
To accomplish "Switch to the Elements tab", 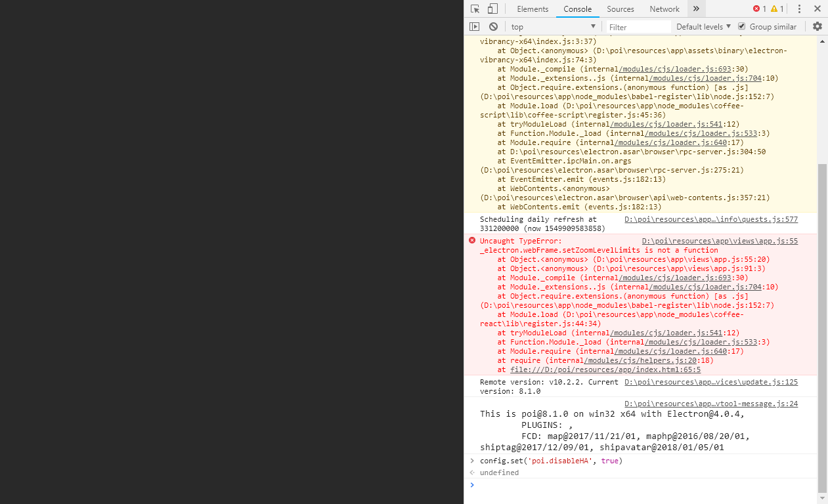I will click(x=532, y=9).
